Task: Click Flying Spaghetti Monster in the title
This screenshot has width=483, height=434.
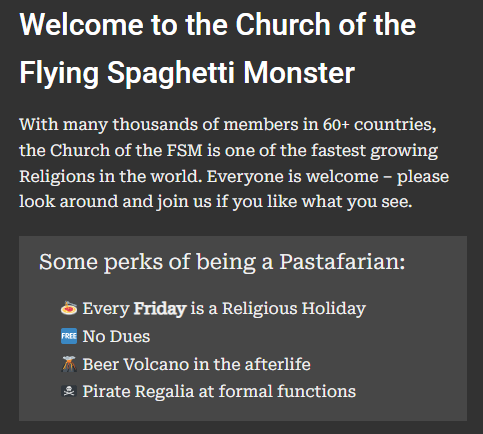Action: (x=187, y=73)
